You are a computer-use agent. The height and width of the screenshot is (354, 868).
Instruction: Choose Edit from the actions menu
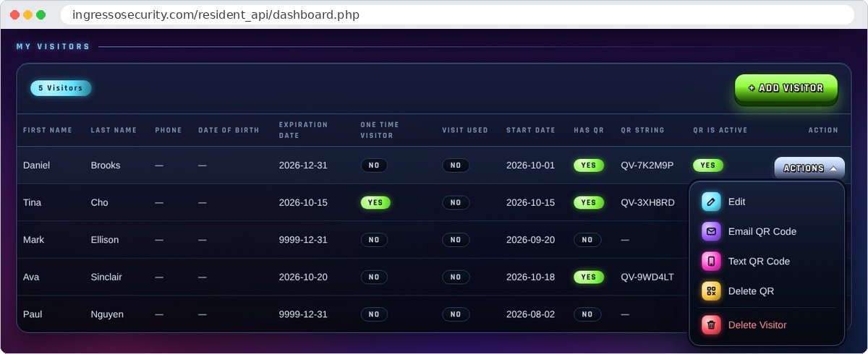click(x=767, y=202)
